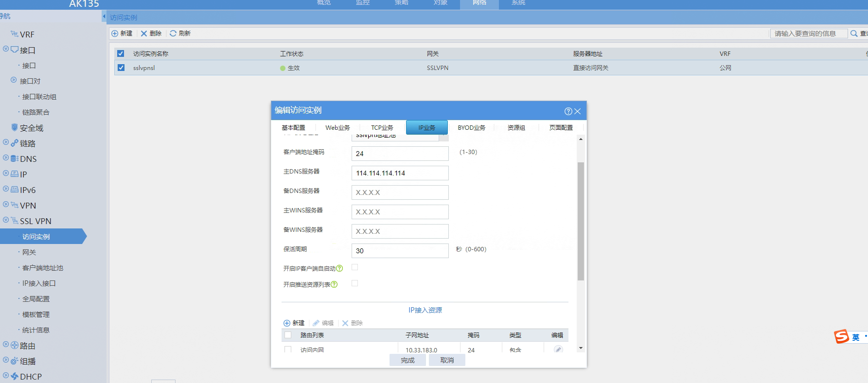Click the 完成 button

[407, 360]
